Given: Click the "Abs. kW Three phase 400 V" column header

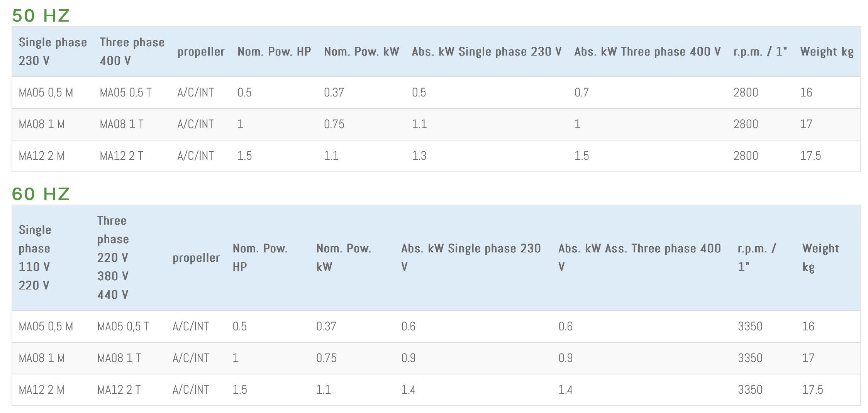Looking at the screenshot, I should coord(647,52).
